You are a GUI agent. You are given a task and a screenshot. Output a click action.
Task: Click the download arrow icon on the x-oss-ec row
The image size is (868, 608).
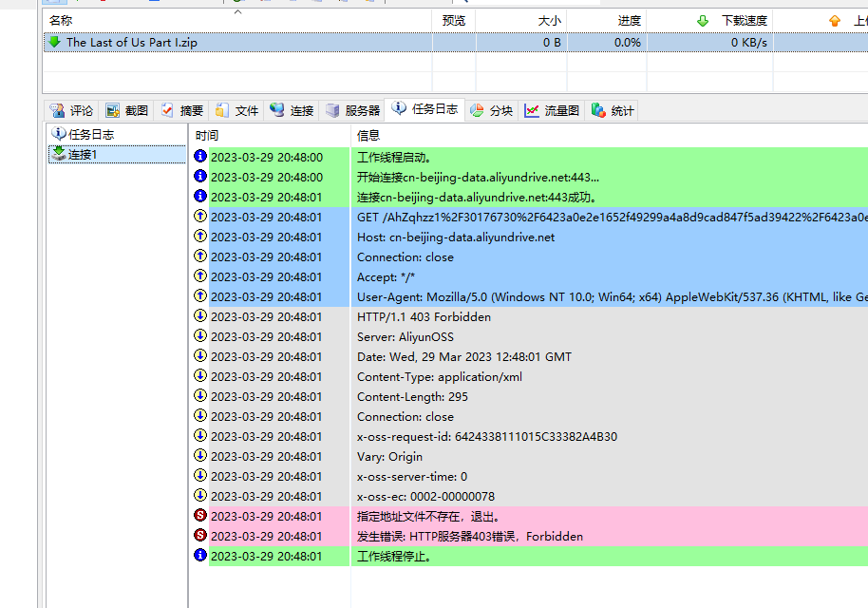200,495
